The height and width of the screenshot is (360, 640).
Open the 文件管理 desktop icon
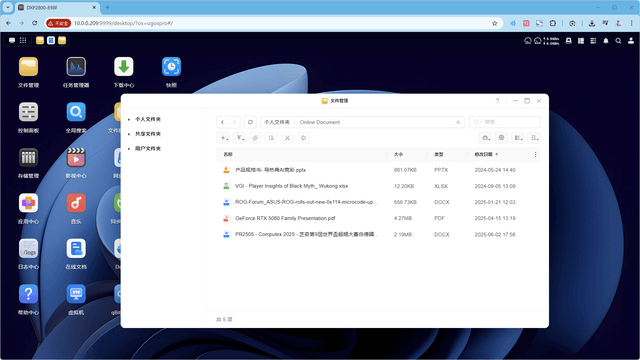tap(28, 67)
